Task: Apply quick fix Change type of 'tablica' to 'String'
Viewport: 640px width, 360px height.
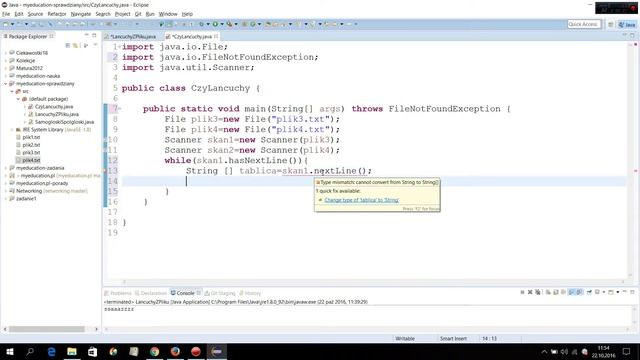Action: pos(361,200)
